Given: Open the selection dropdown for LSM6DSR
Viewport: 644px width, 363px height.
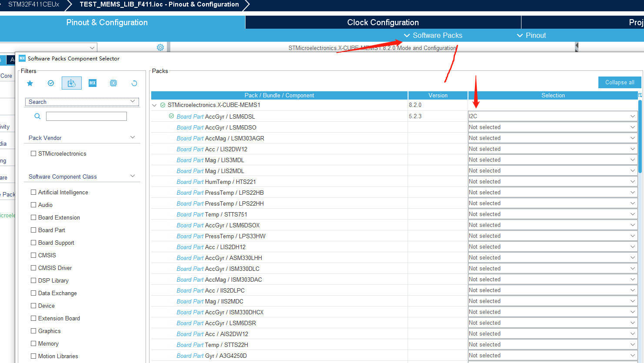Looking at the screenshot, I should pos(553,323).
